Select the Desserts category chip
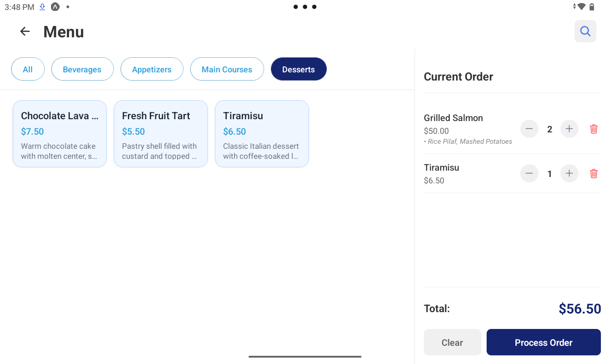The image size is (610, 364). 298,69
